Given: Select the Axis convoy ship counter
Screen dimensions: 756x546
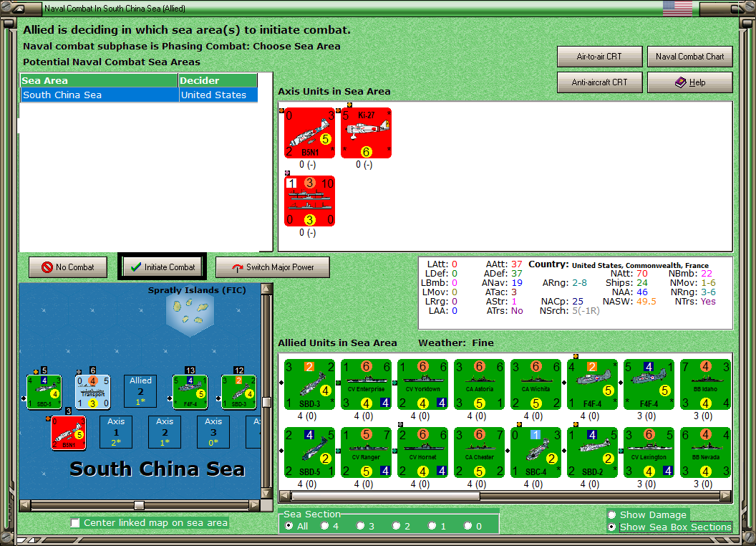Looking at the screenshot, I should click(309, 201).
